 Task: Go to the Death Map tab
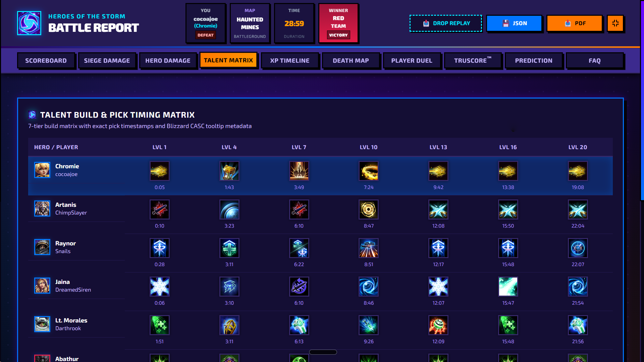tap(351, 61)
